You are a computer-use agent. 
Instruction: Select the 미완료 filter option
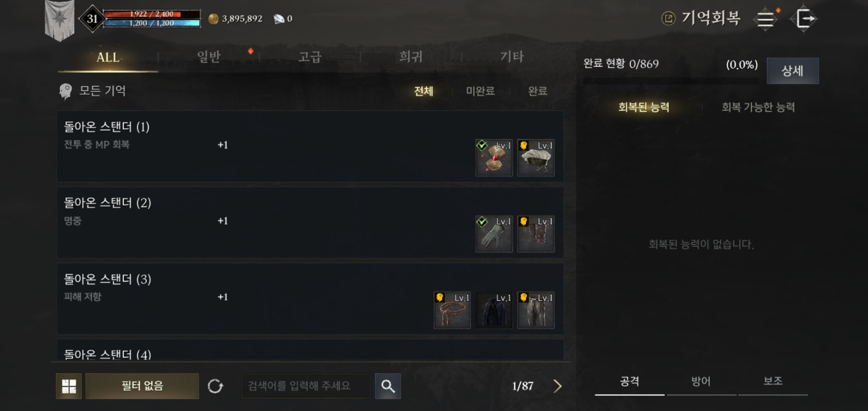[x=480, y=91]
